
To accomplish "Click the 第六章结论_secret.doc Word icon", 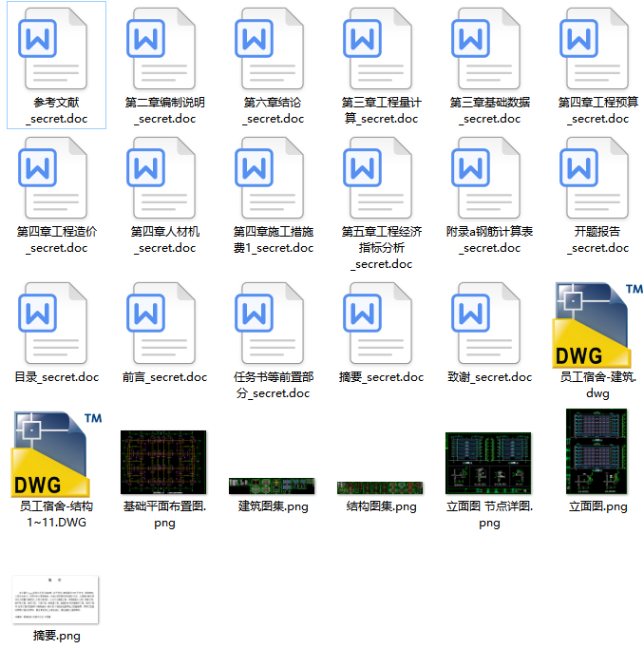I will click(270, 48).
